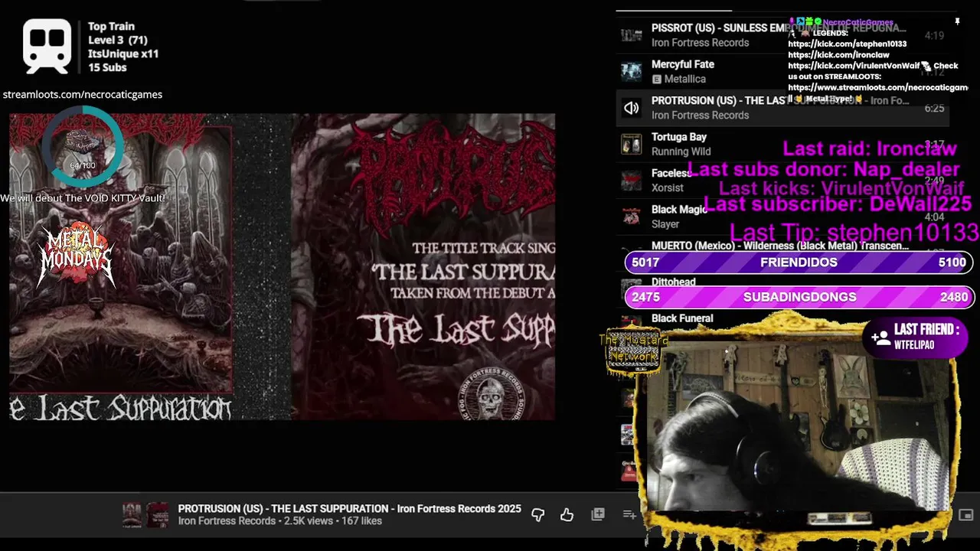Dislike the current PROTRUSION track
Screen dimensions: 980x551
coord(538,515)
